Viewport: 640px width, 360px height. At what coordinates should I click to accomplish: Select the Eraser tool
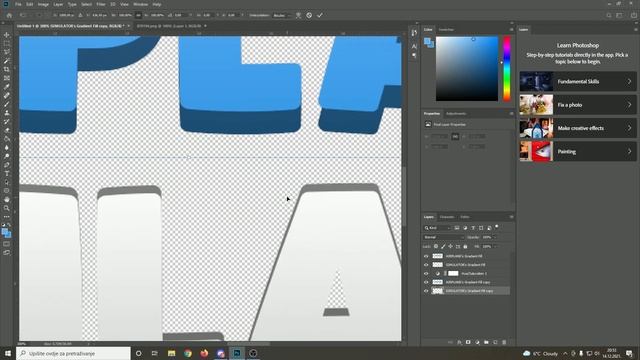pos(7,130)
